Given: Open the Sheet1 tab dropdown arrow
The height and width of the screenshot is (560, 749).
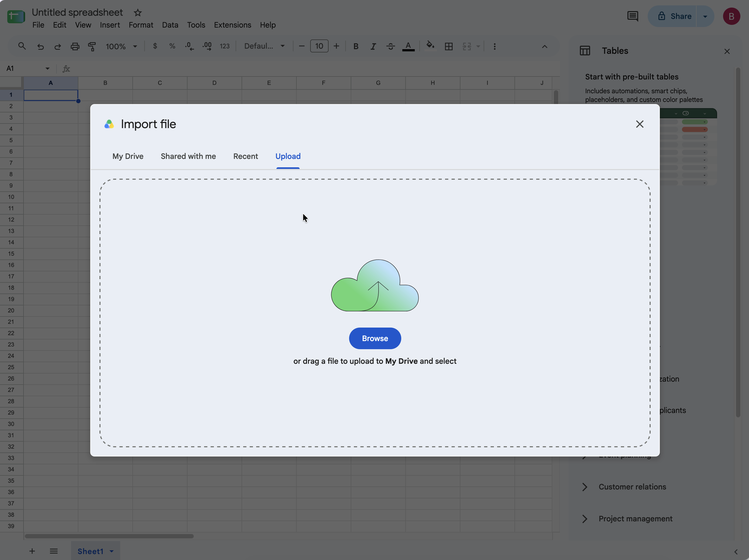Looking at the screenshot, I should click(111, 551).
